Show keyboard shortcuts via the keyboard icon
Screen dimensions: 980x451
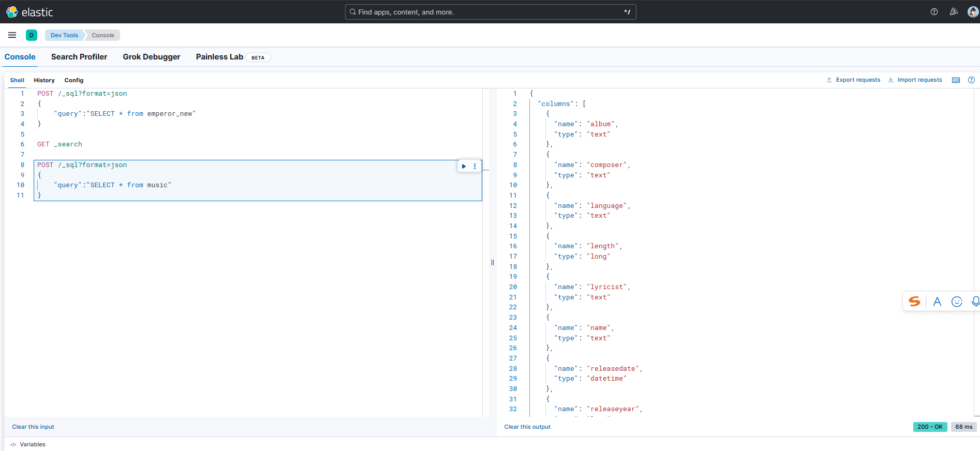(956, 80)
